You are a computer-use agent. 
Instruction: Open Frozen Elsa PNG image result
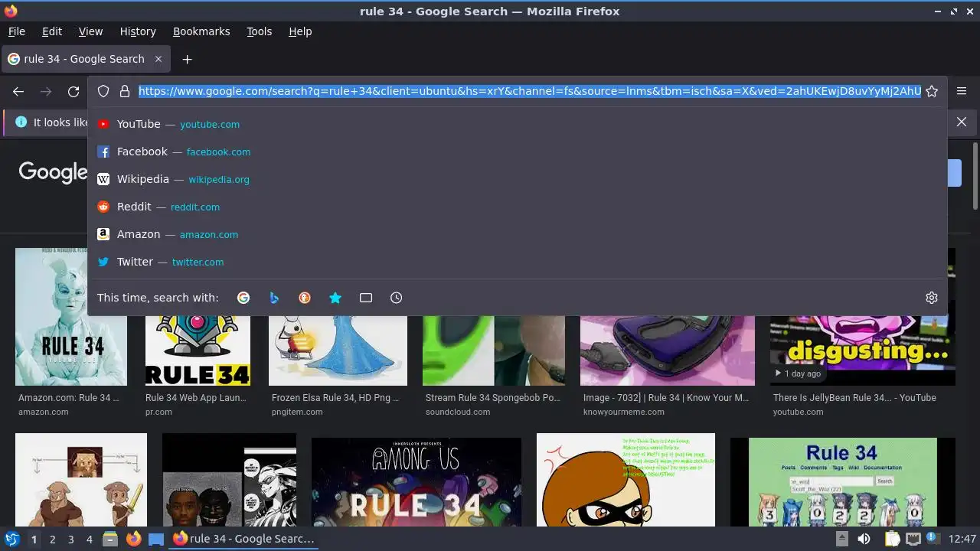point(338,350)
